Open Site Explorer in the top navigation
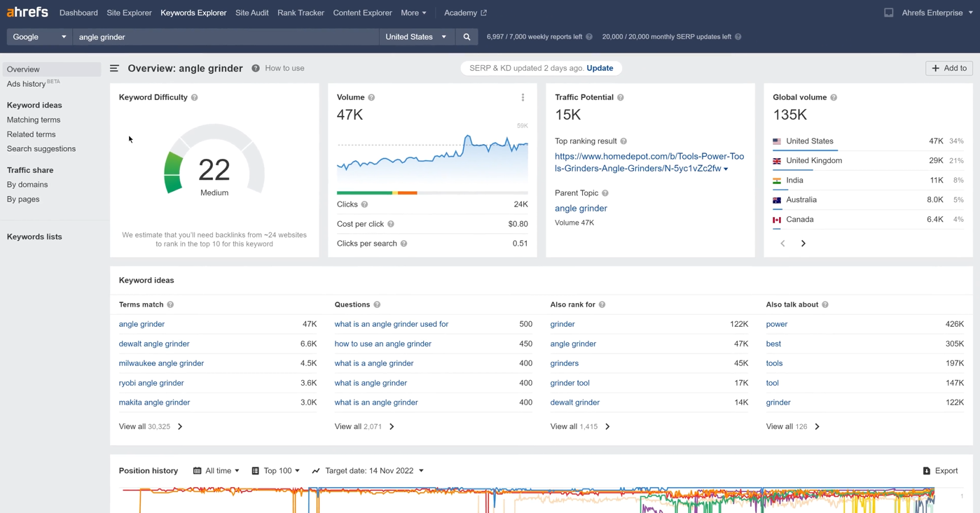This screenshot has height=513, width=980. pyautogui.click(x=129, y=13)
